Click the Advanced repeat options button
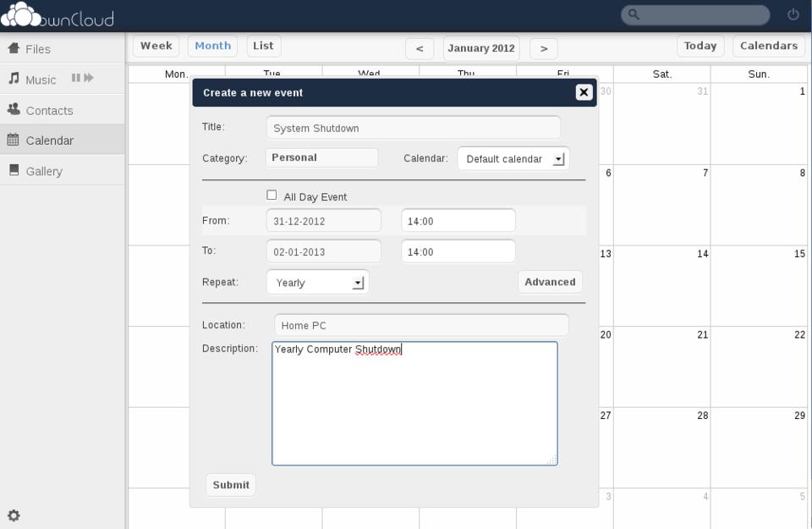Viewport: 812px width, 529px height. [x=550, y=282]
